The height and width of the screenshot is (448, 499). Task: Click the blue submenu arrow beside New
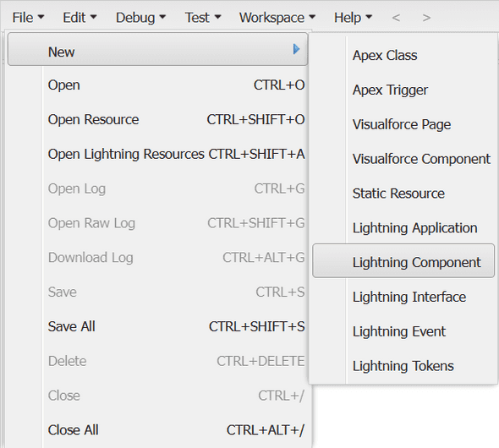(x=297, y=49)
